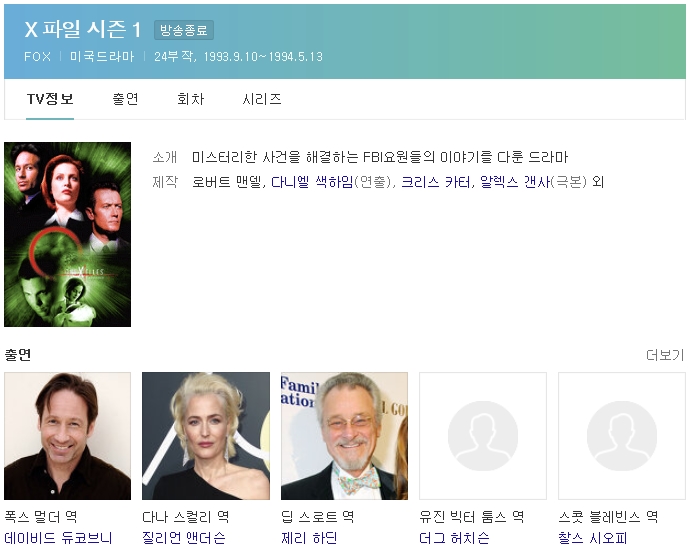Expand cast list with 더보기
This screenshot has height=554, width=690.
665,355
